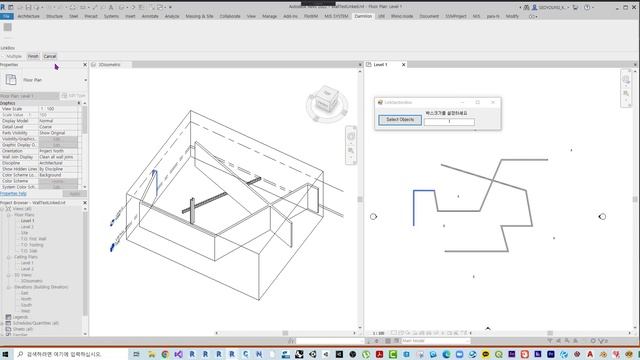Click the Finish button in options bar
The width and height of the screenshot is (640, 360).
pyautogui.click(x=33, y=56)
